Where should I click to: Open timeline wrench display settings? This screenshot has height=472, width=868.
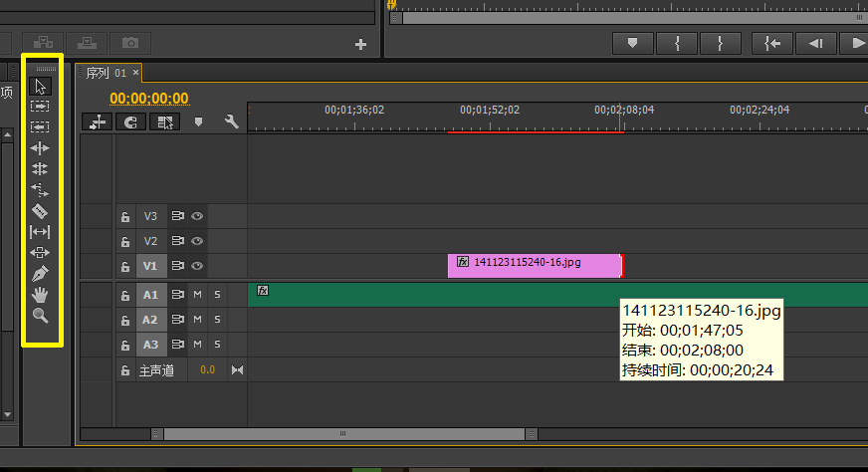(231, 121)
